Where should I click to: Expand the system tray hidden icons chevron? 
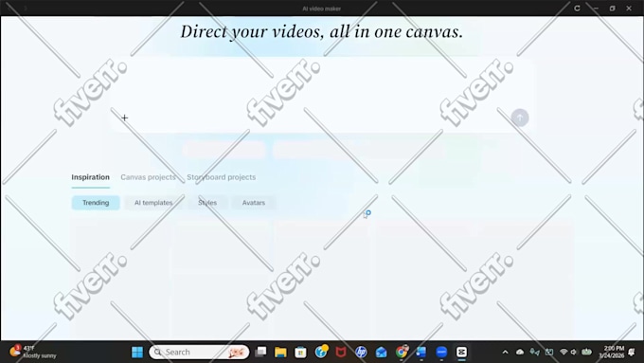pos(505,353)
